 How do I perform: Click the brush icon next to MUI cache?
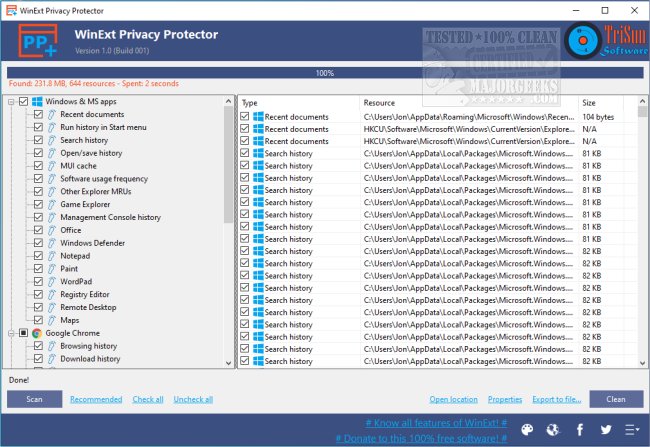pos(51,166)
